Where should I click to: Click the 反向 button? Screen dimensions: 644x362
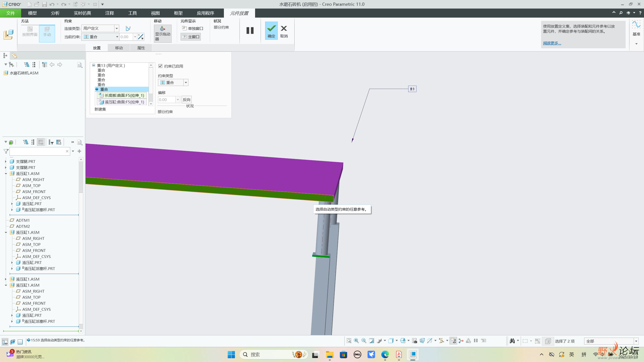click(x=186, y=100)
